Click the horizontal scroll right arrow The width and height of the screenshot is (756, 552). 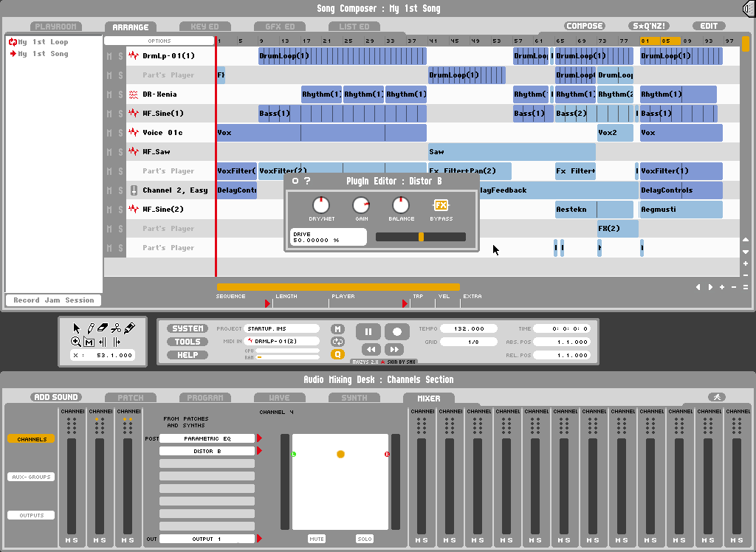709,287
